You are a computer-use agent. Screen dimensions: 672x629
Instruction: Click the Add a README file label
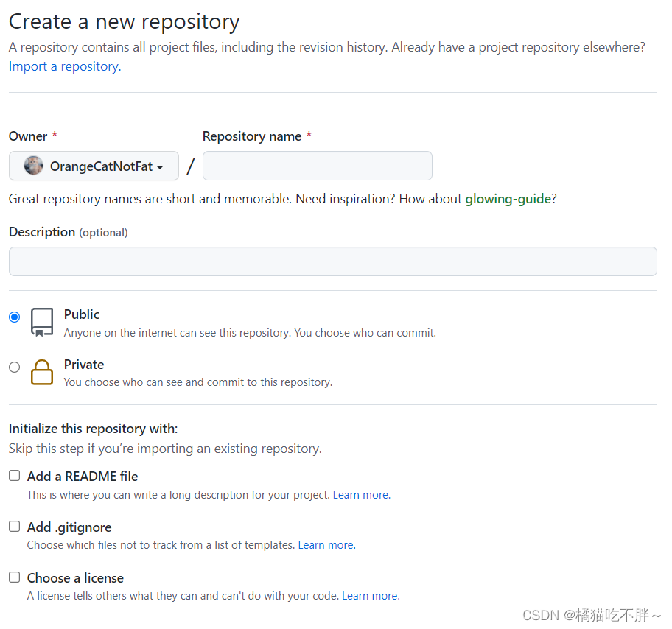(x=83, y=477)
